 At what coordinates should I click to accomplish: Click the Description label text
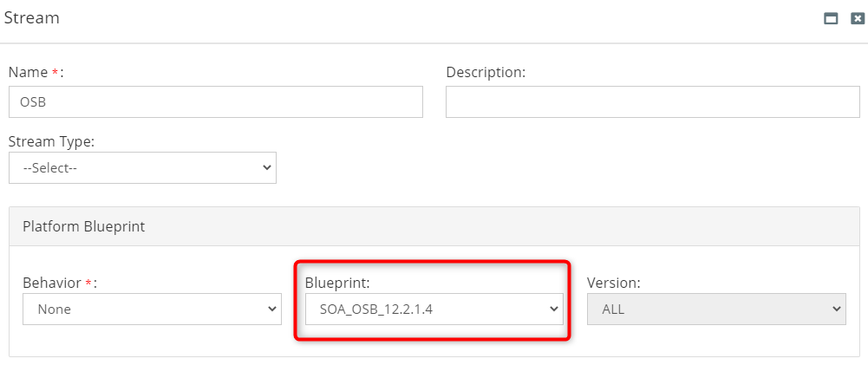pyautogui.click(x=486, y=73)
